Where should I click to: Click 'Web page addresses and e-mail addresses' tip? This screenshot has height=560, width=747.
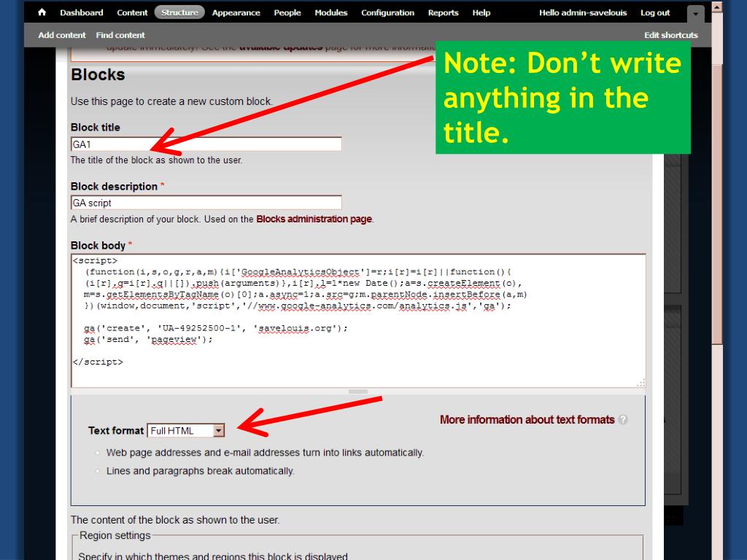click(x=265, y=452)
